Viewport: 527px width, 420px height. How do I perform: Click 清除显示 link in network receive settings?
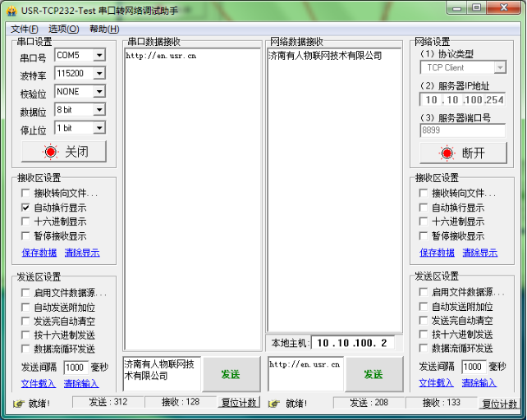[x=479, y=253]
